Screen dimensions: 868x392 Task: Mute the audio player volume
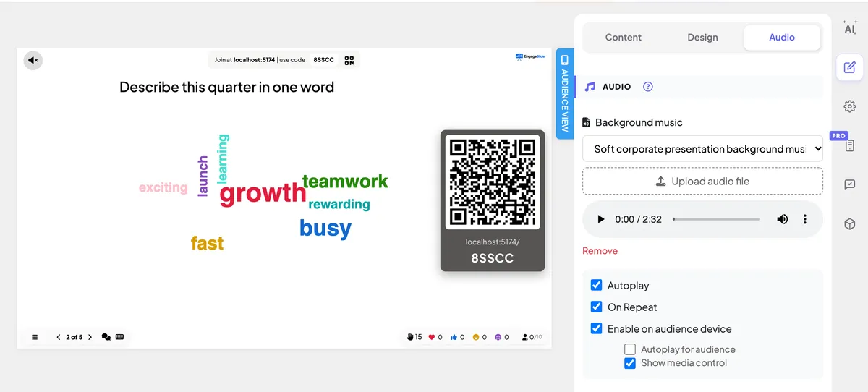[782, 219]
